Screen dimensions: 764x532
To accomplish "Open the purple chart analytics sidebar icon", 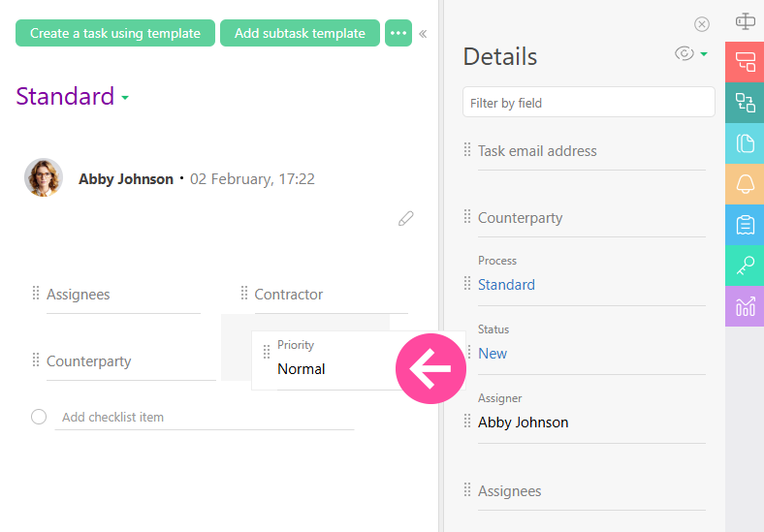I will (745, 306).
